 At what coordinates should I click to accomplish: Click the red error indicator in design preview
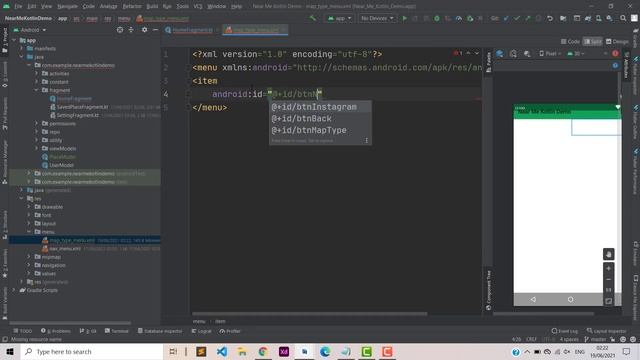(x=615, y=53)
